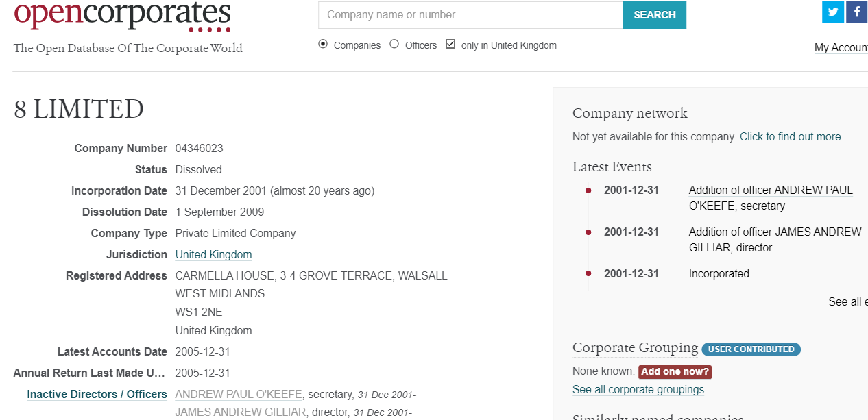The image size is (868, 420).
Task: Open the Inactive Directors / Officers link
Action: tap(97, 395)
